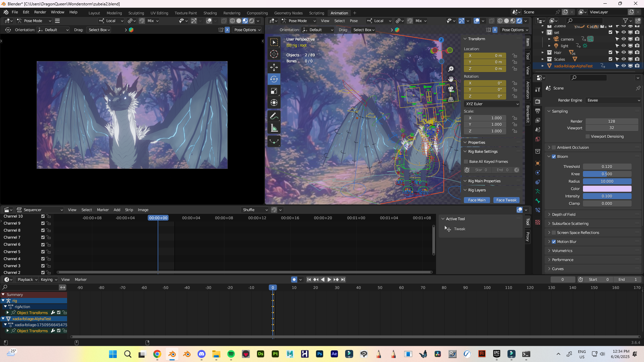644x362 pixels.
Task: Select the Move tool in viewport toolbar
Action: coord(274,67)
